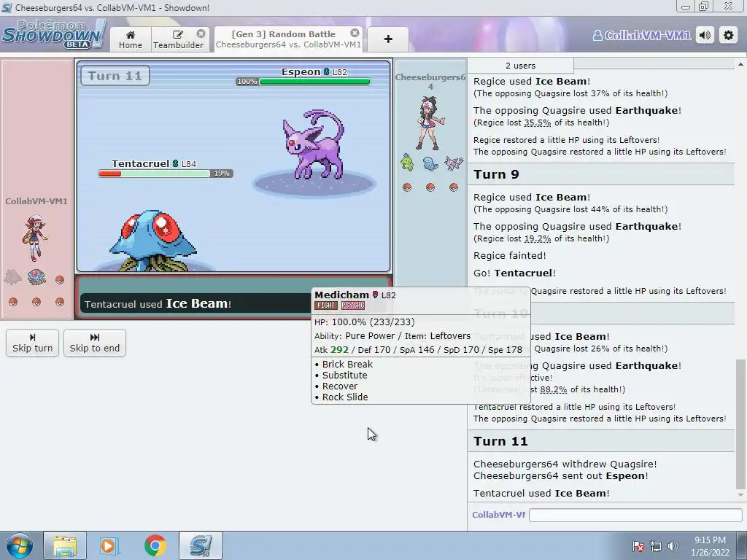The image size is (747, 560).
Task: Close the Teambuilder tab with its X
Action: (201, 34)
